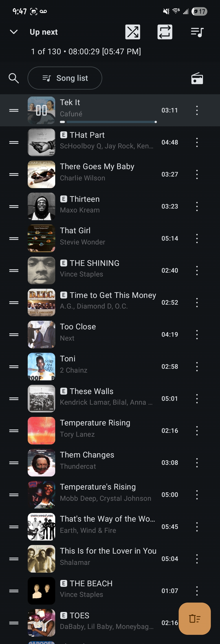220x644 pixels.
Task: Start radio with the radio icon
Action: [197, 79]
